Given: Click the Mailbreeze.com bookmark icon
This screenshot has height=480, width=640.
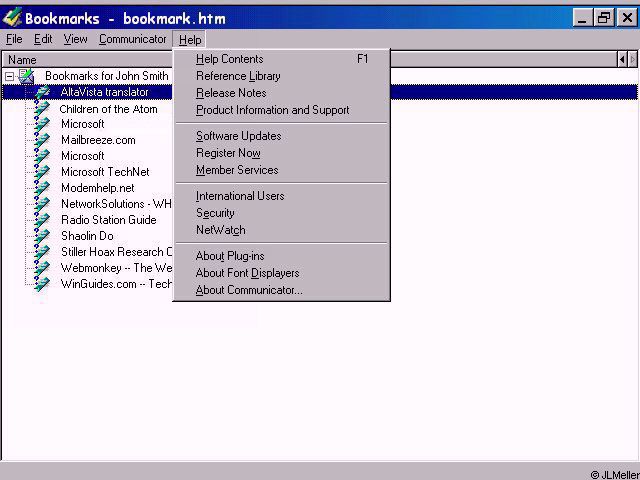Looking at the screenshot, I should pyautogui.click(x=42, y=140).
